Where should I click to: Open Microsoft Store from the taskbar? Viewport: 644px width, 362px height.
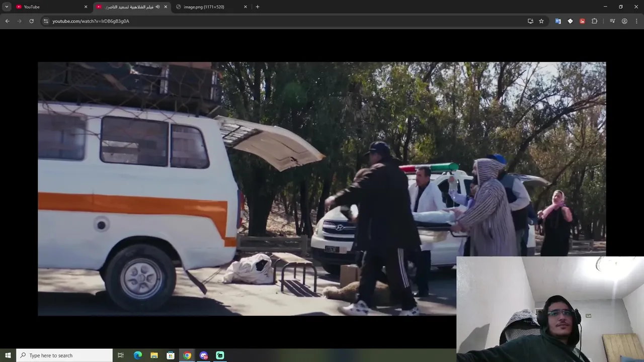(x=171, y=355)
